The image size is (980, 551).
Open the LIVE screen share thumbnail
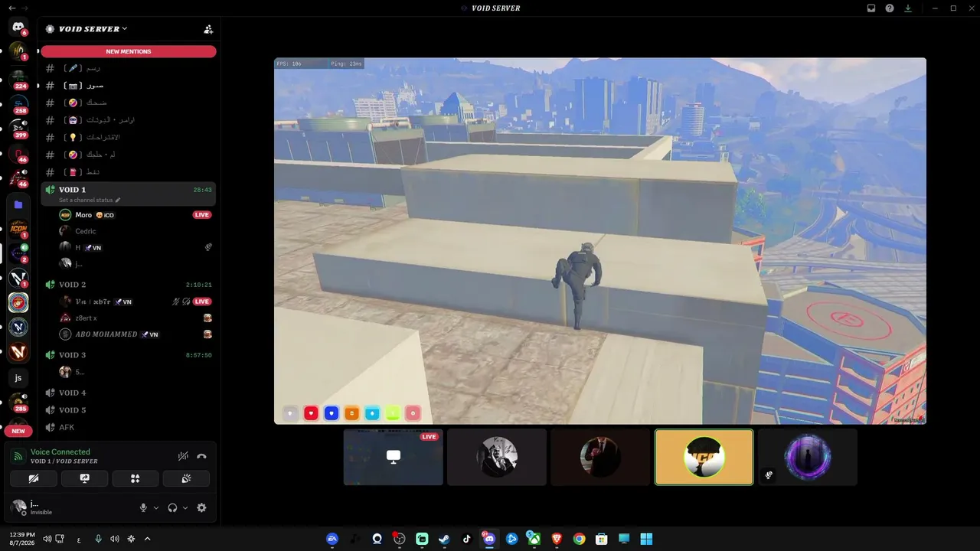click(x=394, y=457)
